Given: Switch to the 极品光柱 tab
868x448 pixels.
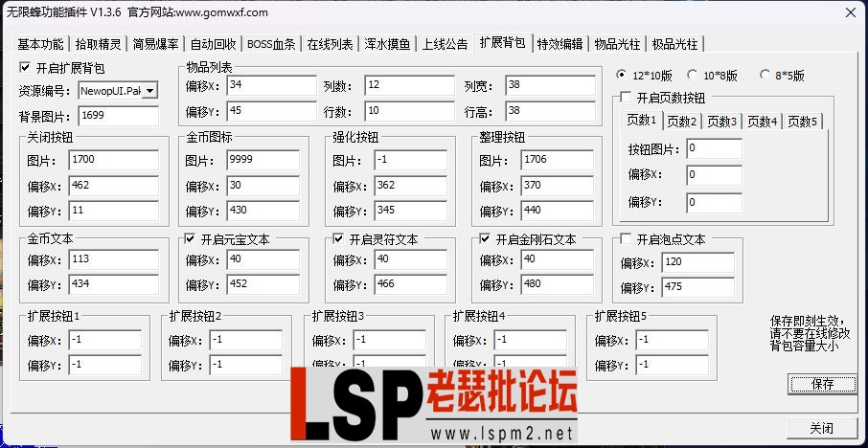Looking at the screenshot, I should click(674, 44).
